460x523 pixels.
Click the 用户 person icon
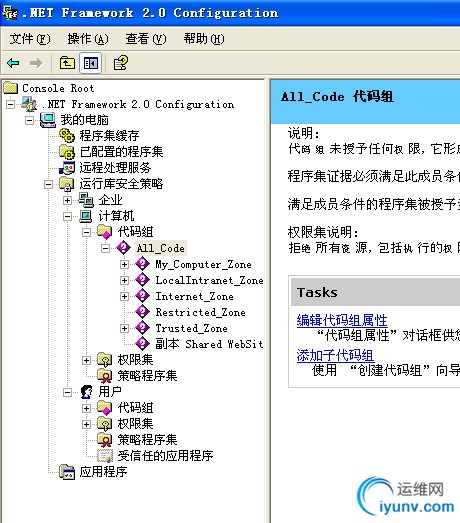click(86, 392)
